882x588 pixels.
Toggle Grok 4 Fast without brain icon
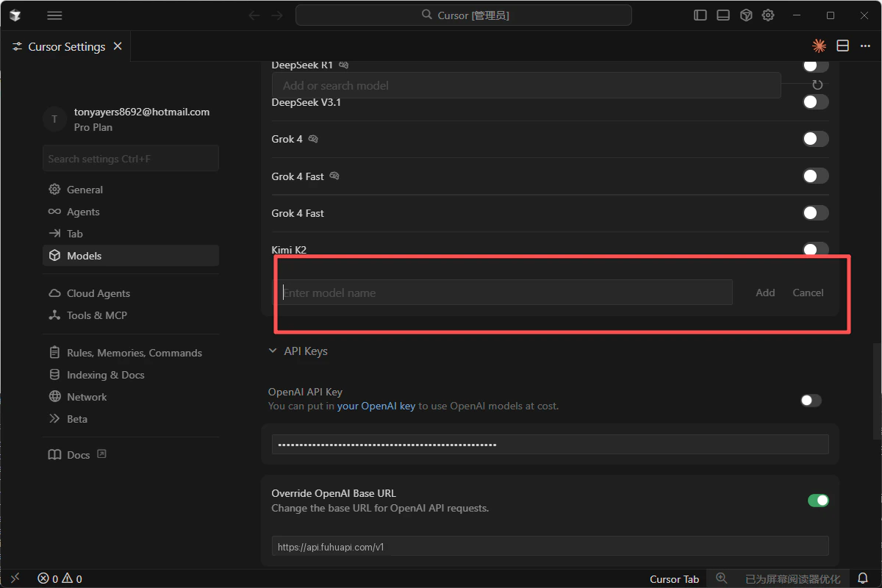click(816, 212)
